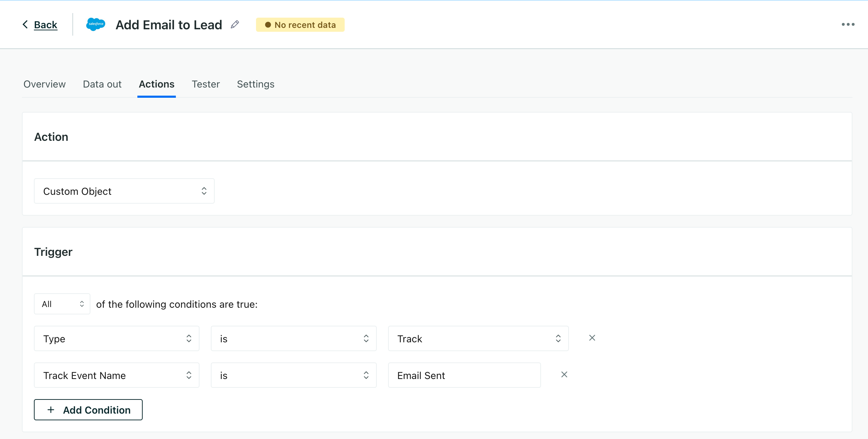Switch to the Tester tab
The image size is (868, 439).
click(206, 84)
